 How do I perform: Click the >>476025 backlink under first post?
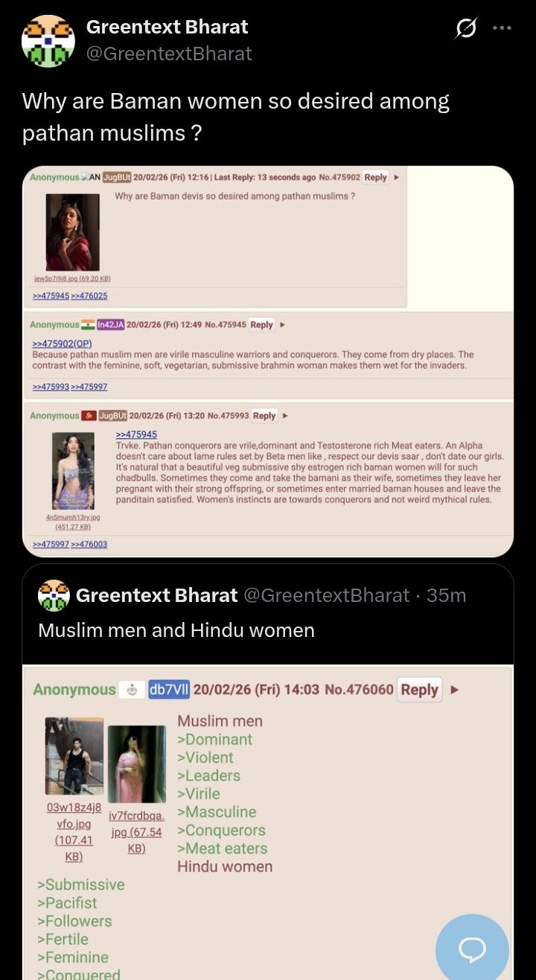click(89, 295)
